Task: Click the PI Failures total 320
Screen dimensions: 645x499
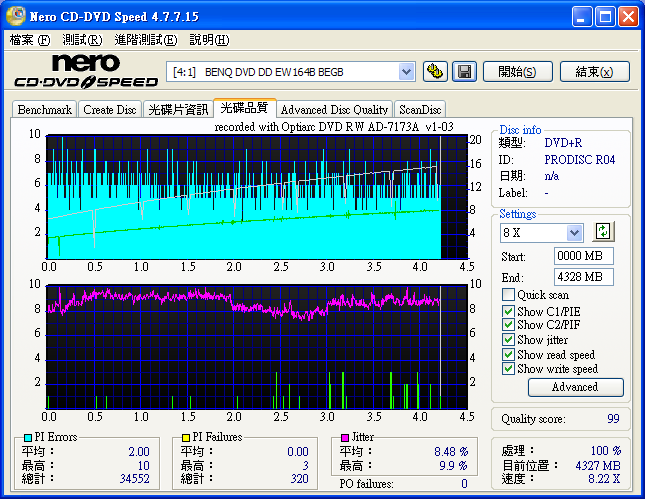Action: (299, 479)
